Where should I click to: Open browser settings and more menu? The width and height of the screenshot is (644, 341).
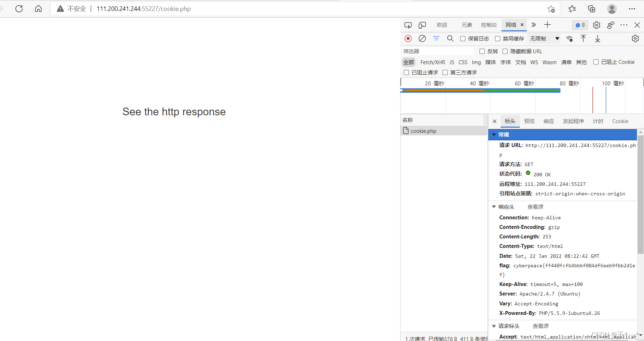coord(632,9)
